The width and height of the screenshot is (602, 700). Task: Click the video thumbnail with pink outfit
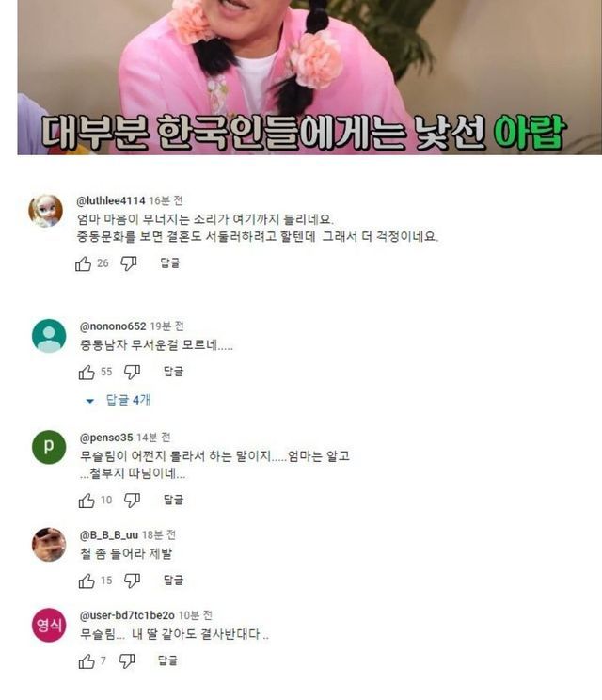pyautogui.click(x=309, y=77)
